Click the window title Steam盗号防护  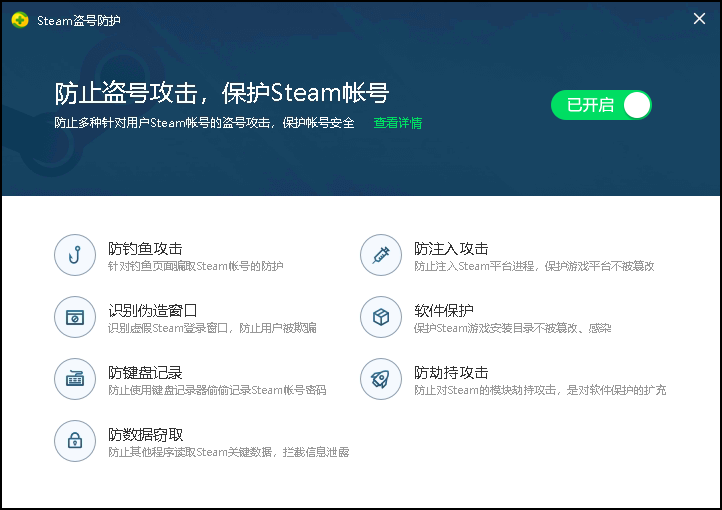(x=79, y=21)
